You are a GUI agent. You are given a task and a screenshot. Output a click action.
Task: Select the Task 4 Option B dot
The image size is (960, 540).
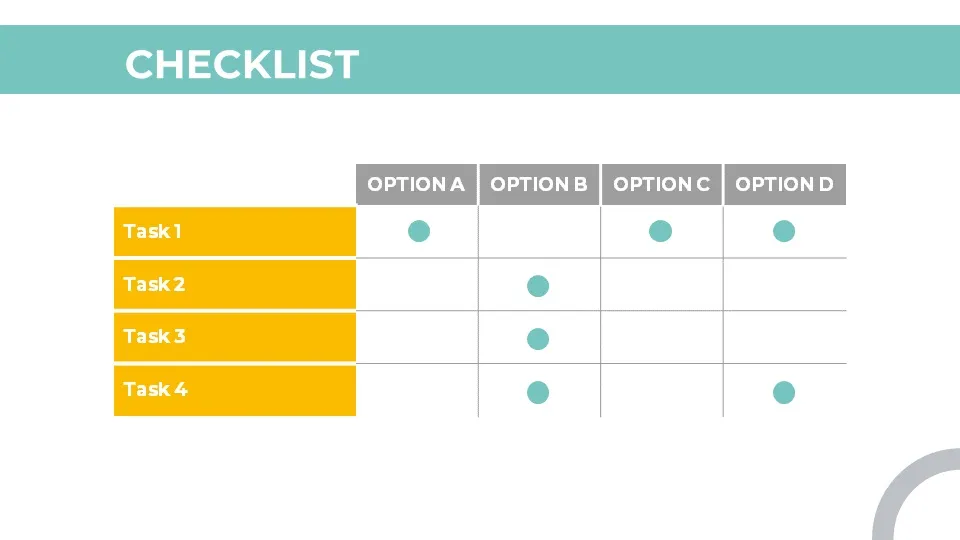click(538, 392)
